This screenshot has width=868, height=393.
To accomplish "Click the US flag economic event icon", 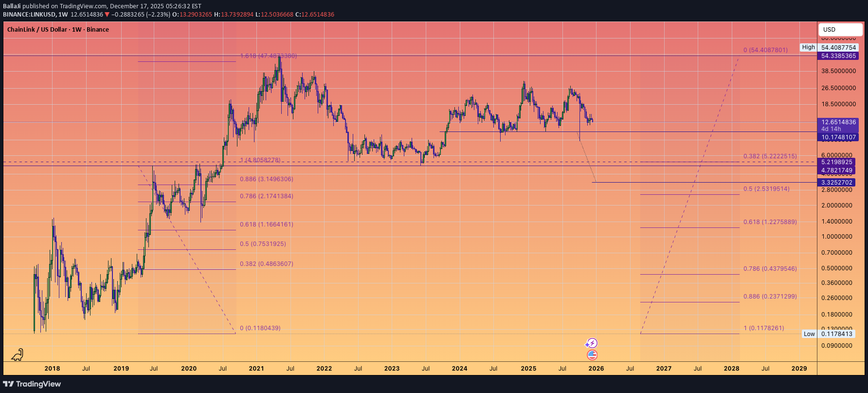I will (592, 355).
